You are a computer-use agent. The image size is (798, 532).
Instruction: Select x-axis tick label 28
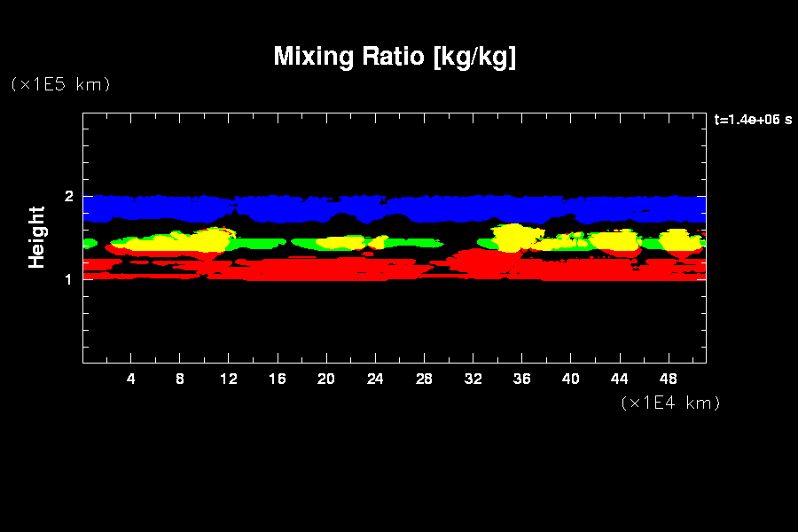[424, 379]
